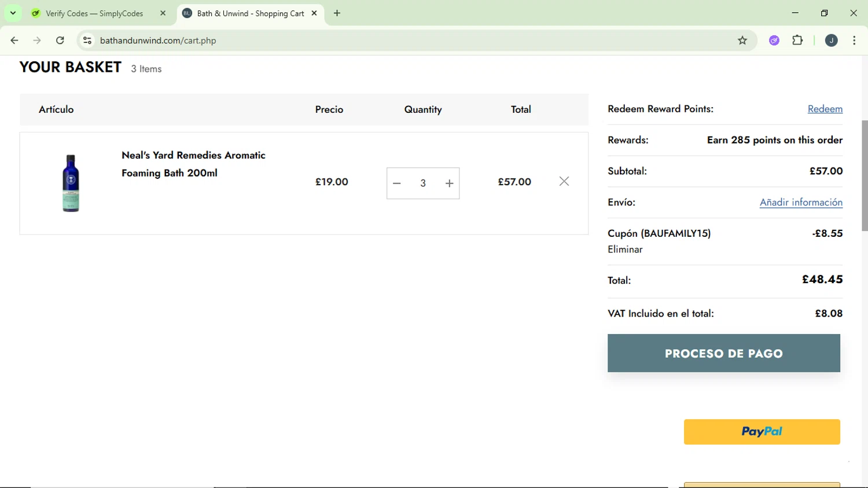Restore down the Chrome window
The width and height of the screenshot is (868, 488).
click(x=825, y=13)
